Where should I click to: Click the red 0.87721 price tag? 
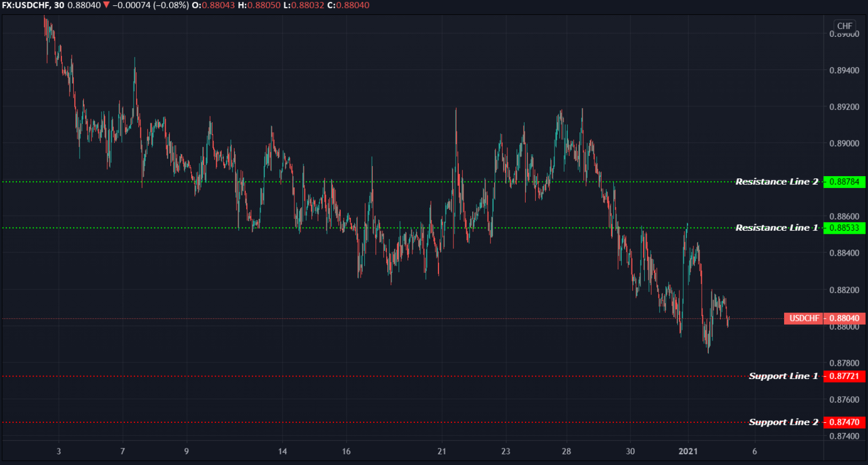click(x=844, y=376)
